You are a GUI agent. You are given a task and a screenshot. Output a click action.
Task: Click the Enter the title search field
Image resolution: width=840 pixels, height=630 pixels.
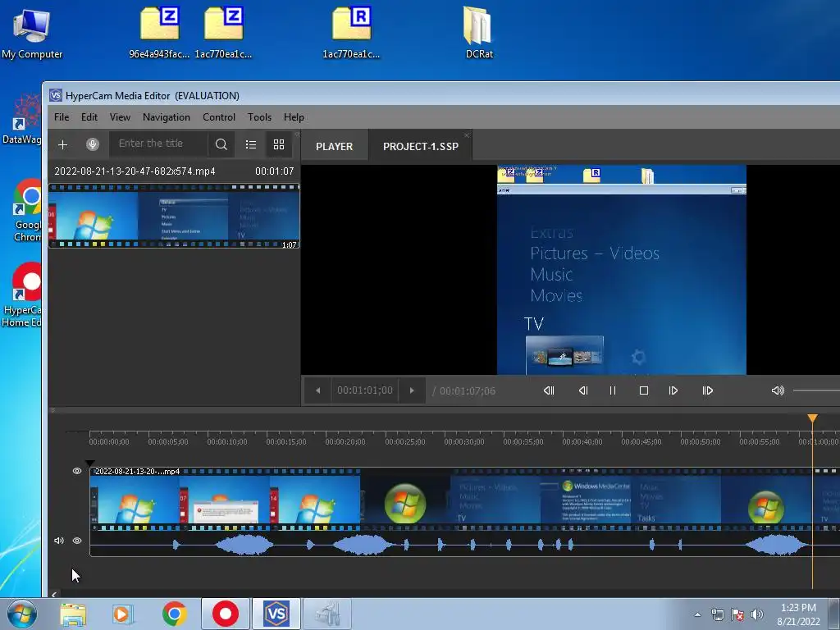[x=159, y=144]
